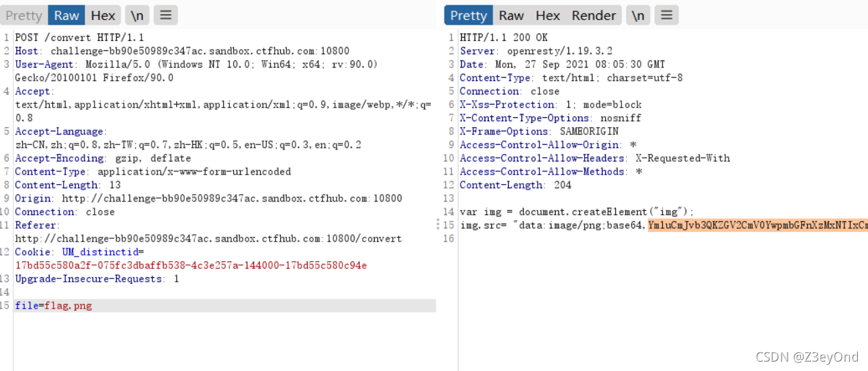Click the Upgrade-Insecure-Requests: 1 line
The image size is (868, 371).
(97, 279)
